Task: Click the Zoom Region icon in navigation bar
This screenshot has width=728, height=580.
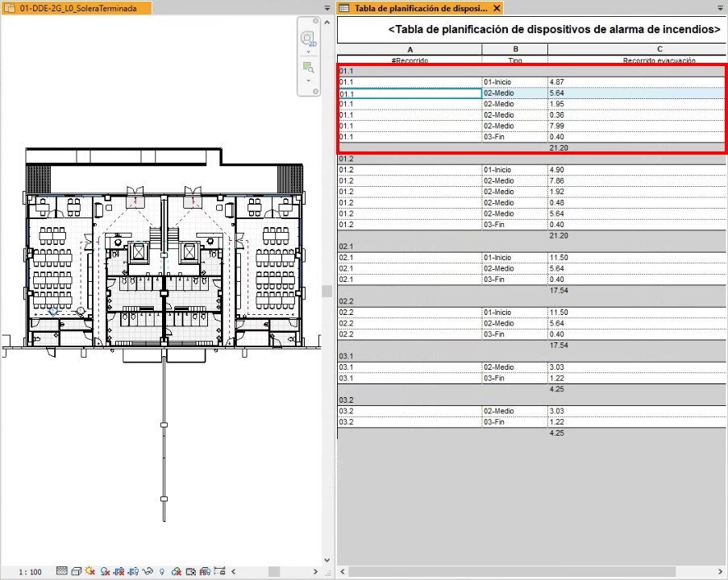Action: click(x=308, y=68)
